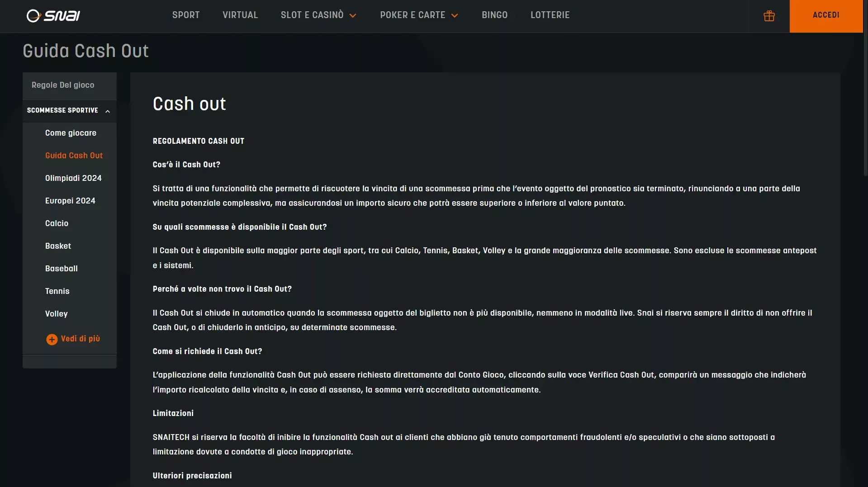Screen dimensions: 868x487
Task: Switch to the SPORT section
Action: [x=185, y=15]
